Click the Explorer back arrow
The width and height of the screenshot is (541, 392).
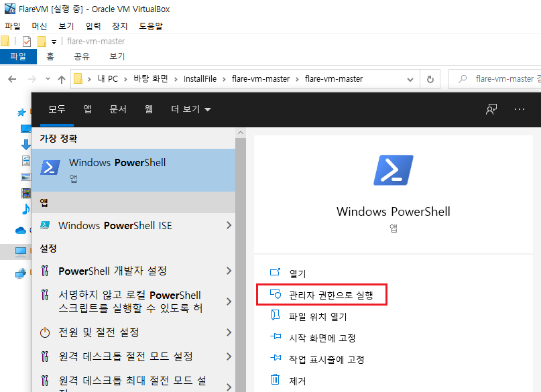pos(12,79)
